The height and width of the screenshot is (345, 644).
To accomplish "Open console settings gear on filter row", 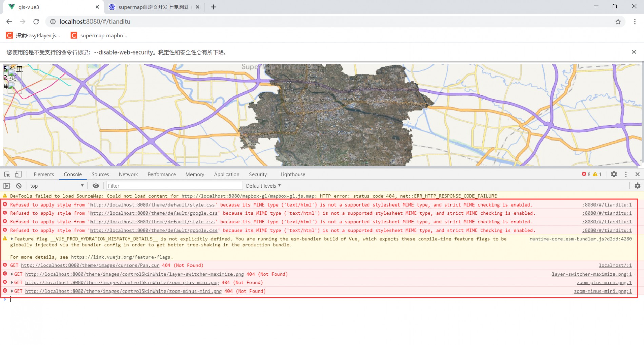I will (x=637, y=186).
